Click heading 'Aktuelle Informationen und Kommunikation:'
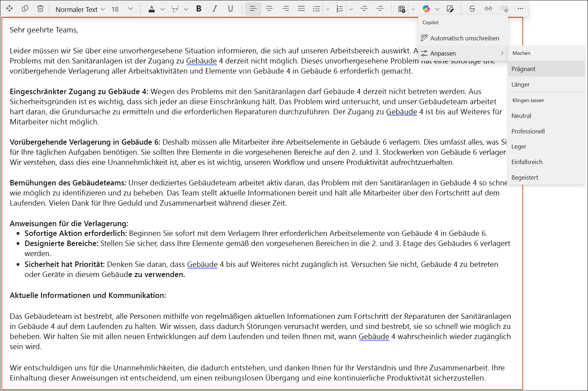The width and height of the screenshot is (588, 391). tap(88, 295)
